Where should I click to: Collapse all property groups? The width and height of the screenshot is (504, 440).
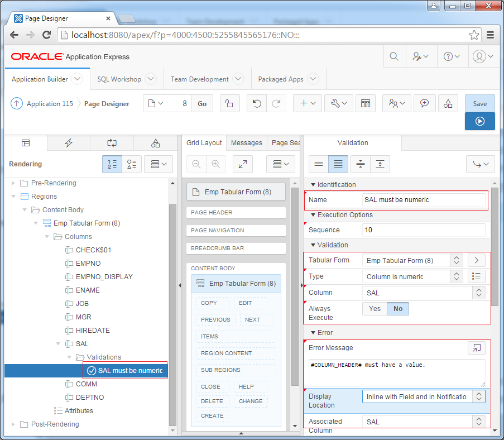pos(361,164)
